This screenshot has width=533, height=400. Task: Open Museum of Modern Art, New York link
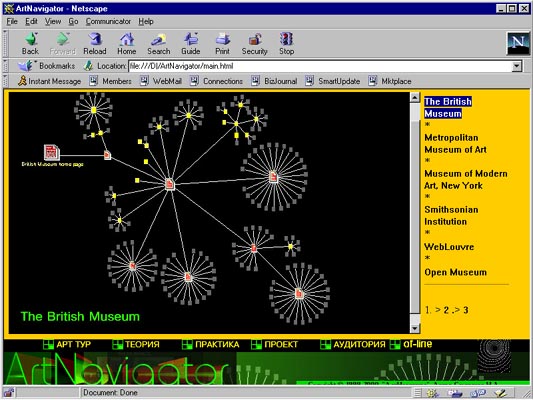[x=466, y=179]
